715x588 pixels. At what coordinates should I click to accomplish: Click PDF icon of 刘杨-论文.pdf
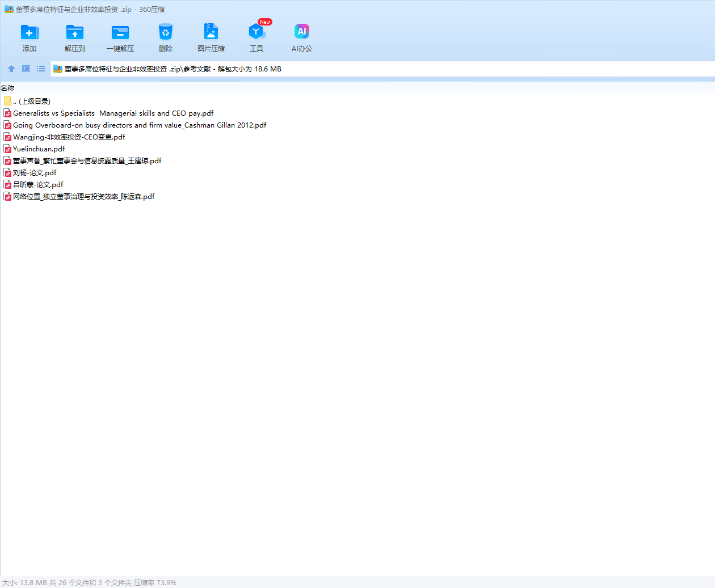(x=7, y=173)
